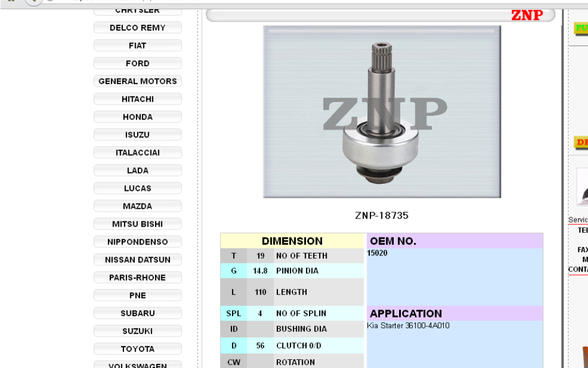
Task: Click the red ZNP logo in header bar
Action: point(527,15)
